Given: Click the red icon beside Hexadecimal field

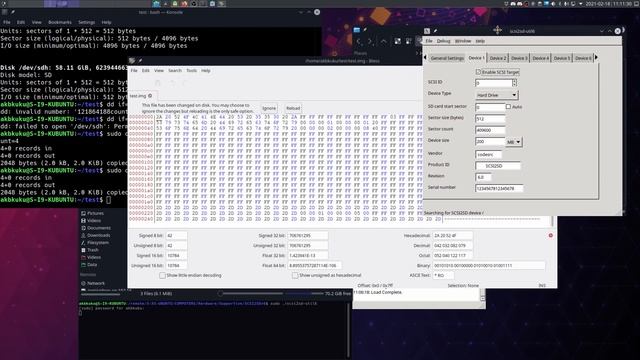Looking at the screenshot, I should (x=551, y=235).
